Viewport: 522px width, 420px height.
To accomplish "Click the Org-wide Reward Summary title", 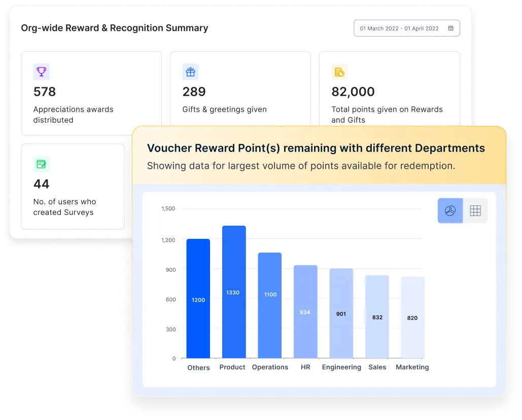I will click(x=114, y=28).
